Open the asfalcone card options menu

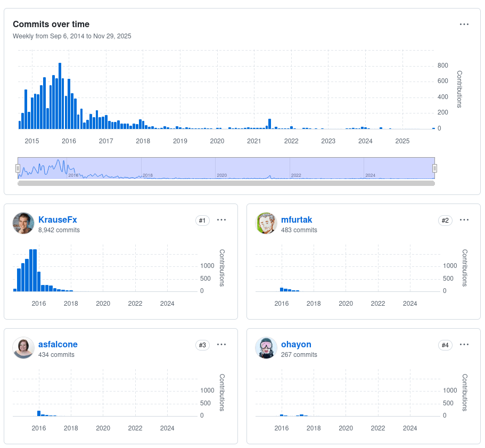click(221, 345)
